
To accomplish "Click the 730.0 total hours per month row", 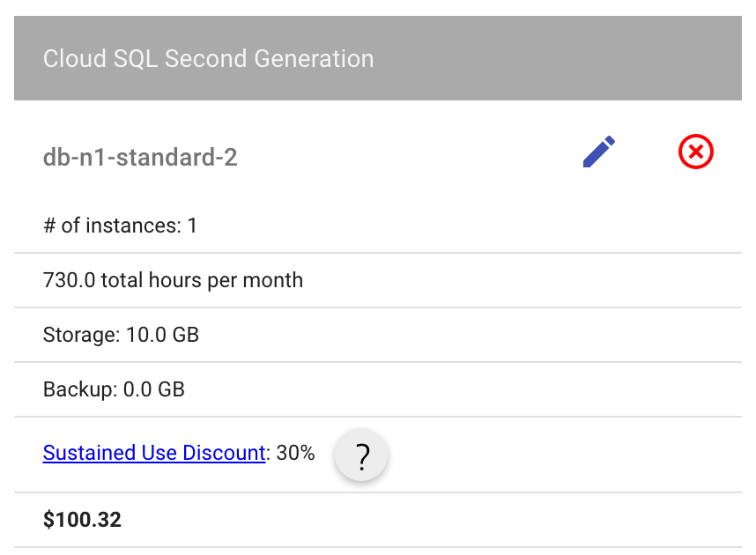I will tap(173, 280).
